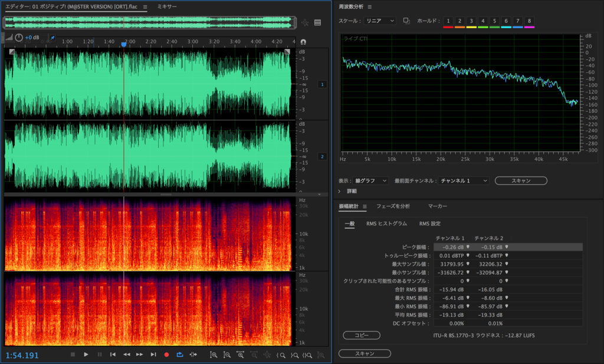The image size is (604, 364).
Task: Click the +0 dB volume value
Action: 32,37
